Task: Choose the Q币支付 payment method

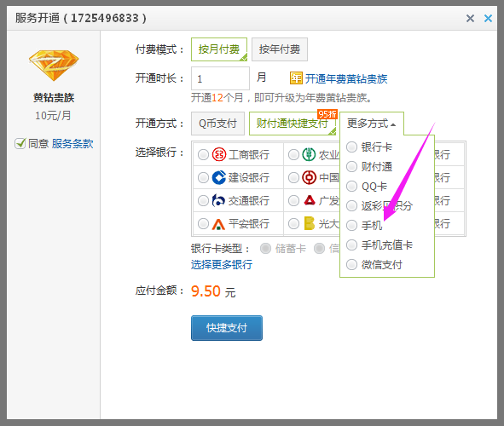Action: click(x=217, y=124)
